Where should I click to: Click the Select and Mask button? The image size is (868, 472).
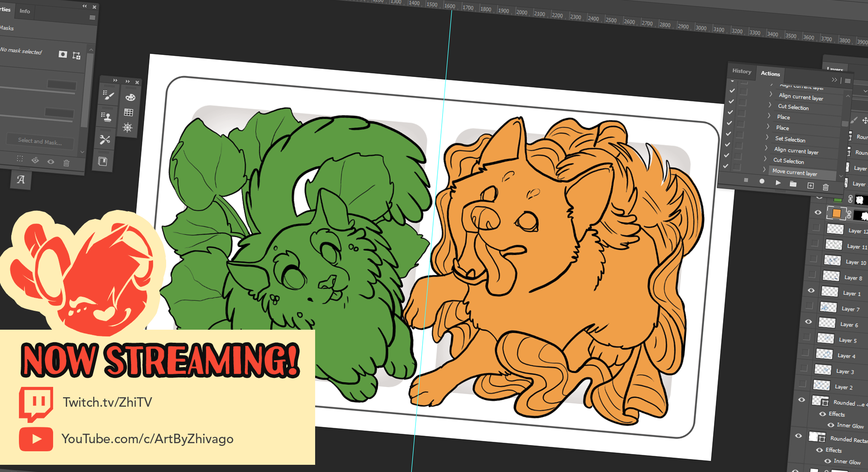pos(40,141)
